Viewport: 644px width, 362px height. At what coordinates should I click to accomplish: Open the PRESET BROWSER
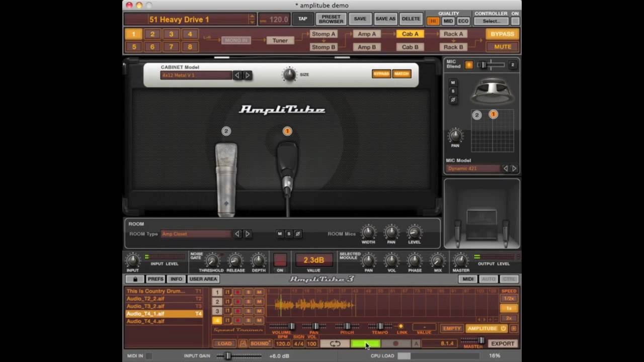tap(331, 19)
